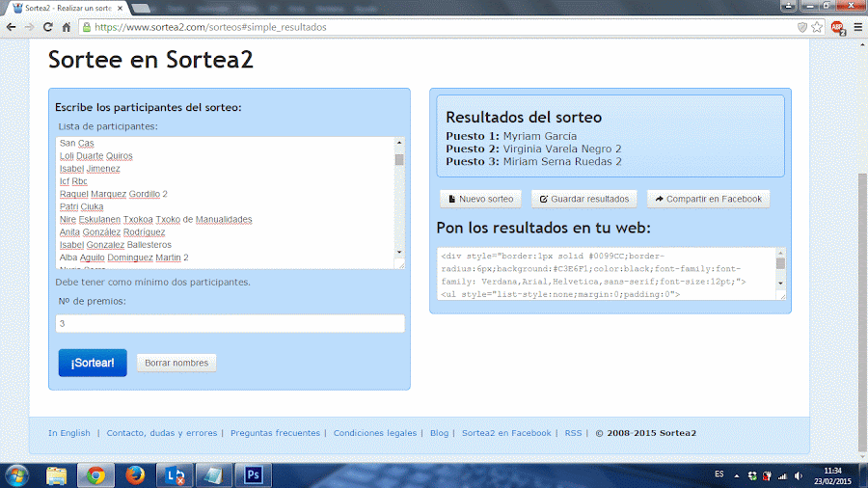Click the Chrome taskbar icon
Viewport: 868px width, 488px height.
[95, 475]
